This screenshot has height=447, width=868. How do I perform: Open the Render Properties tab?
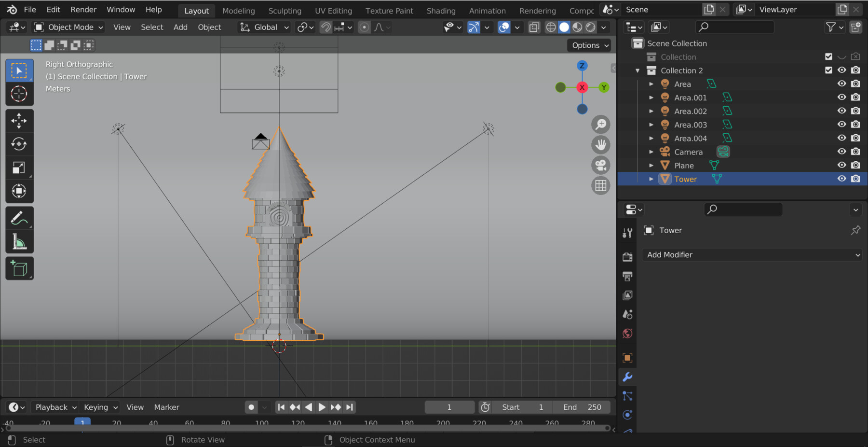pyautogui.click(x=627, y=256)
